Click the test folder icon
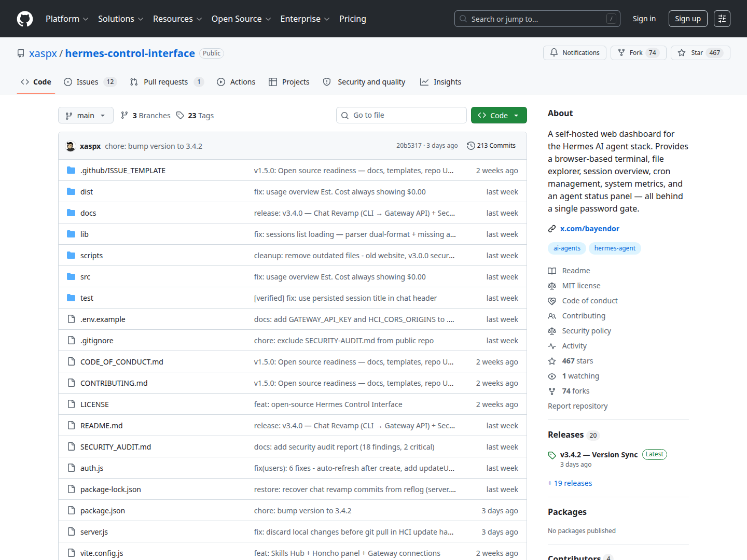Screen dimensions: 747x560 click(71, 298)
